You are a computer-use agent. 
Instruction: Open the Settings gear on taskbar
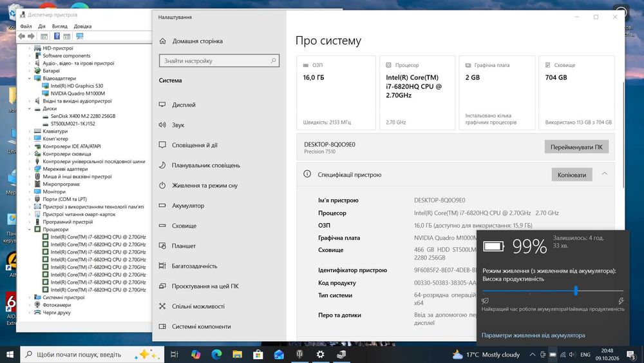[x=320, y=355]
